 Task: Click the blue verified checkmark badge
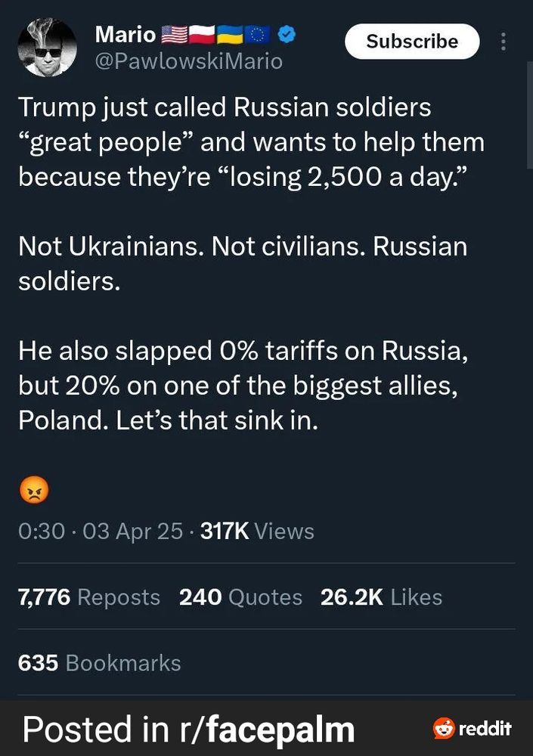point(287,34)
